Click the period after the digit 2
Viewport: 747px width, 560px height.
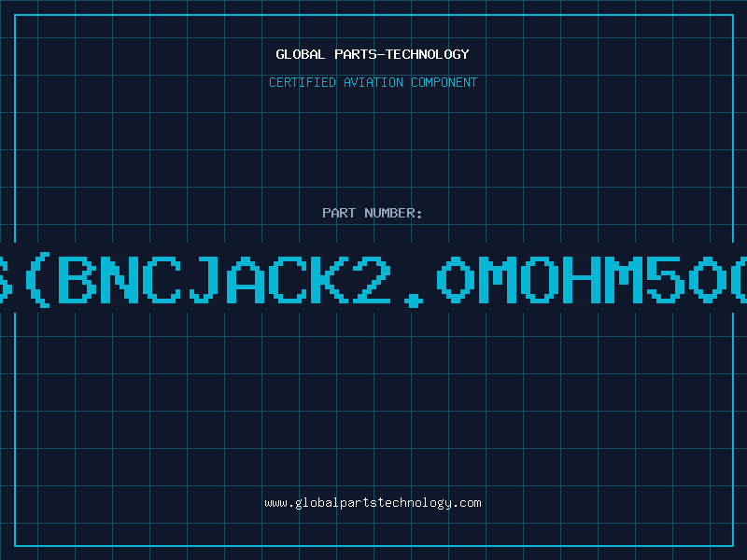[414, 301]
